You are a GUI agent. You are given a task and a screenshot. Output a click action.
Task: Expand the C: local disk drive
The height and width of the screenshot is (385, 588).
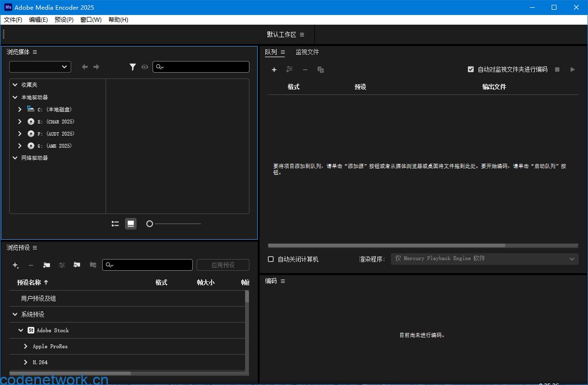click(19, 109)
